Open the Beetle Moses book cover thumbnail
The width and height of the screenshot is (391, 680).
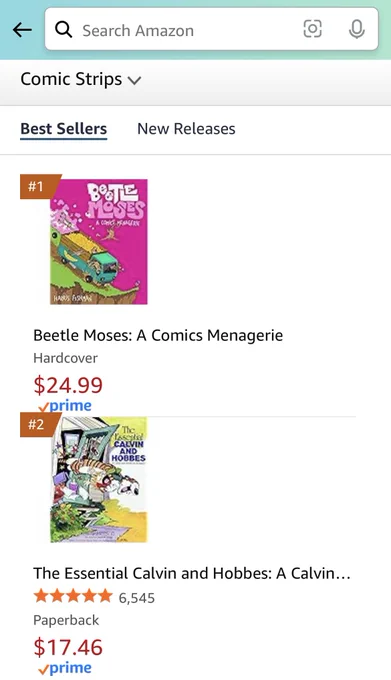point(99,242)
